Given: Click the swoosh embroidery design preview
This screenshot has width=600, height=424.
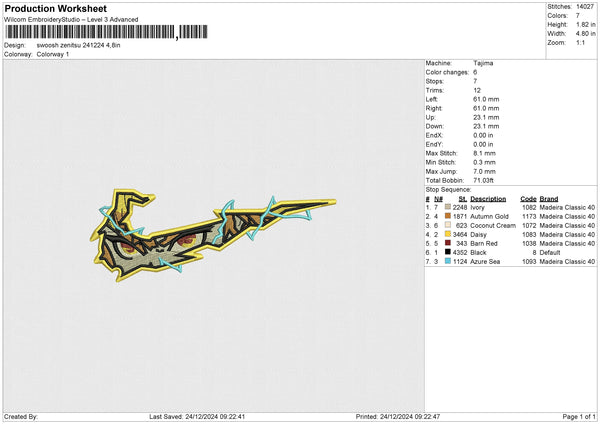Looking at the screenshot, I should tap(213, 235).
